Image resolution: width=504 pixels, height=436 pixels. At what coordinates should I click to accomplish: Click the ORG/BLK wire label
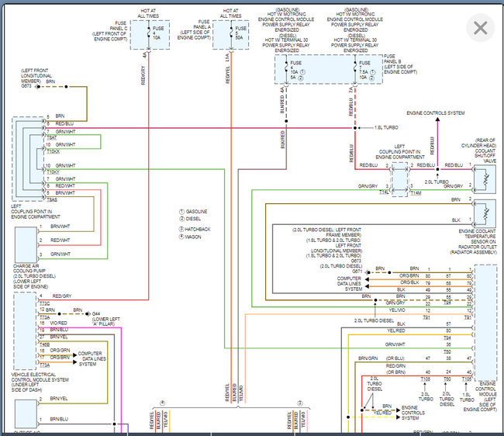(409, 282)
